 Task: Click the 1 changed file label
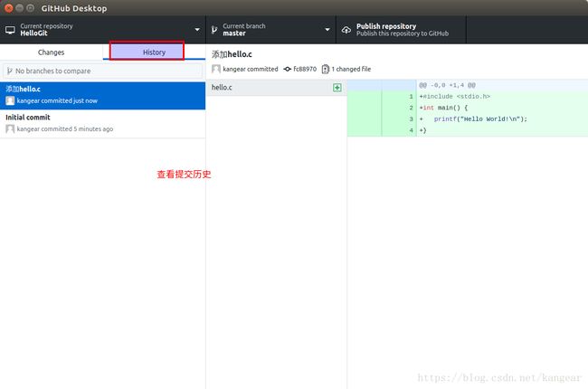pyautogui.click(x=351, y=69)
